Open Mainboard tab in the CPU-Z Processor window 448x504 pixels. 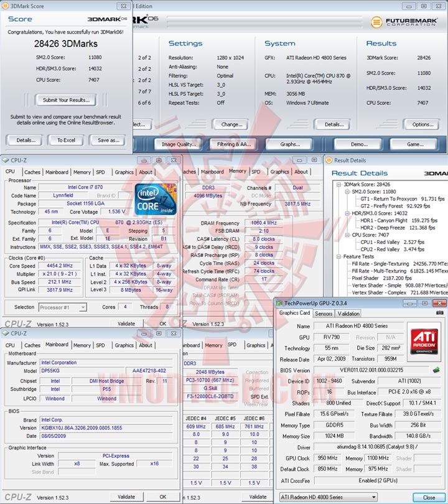point(57,172)
